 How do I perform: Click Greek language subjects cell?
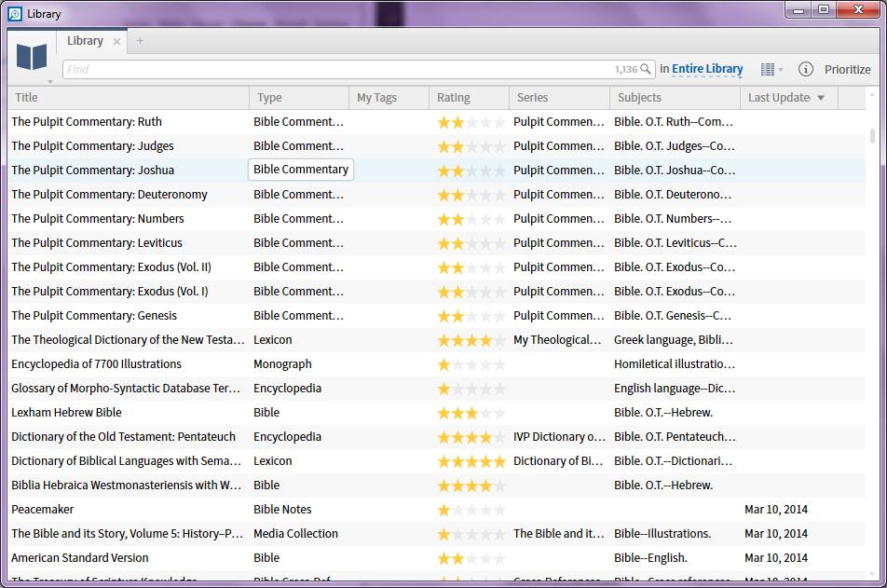pos(673,340)
